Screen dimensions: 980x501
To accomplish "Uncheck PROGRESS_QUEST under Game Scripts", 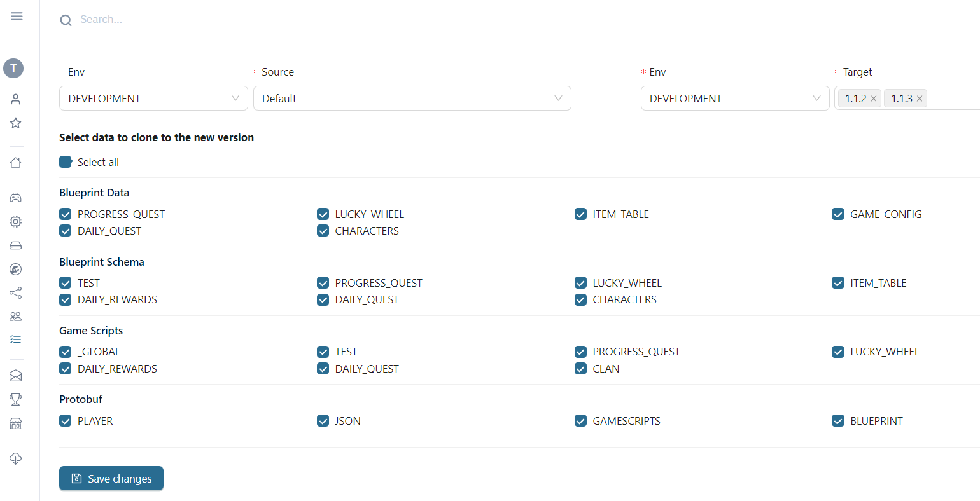I will [x=580, y=352].
